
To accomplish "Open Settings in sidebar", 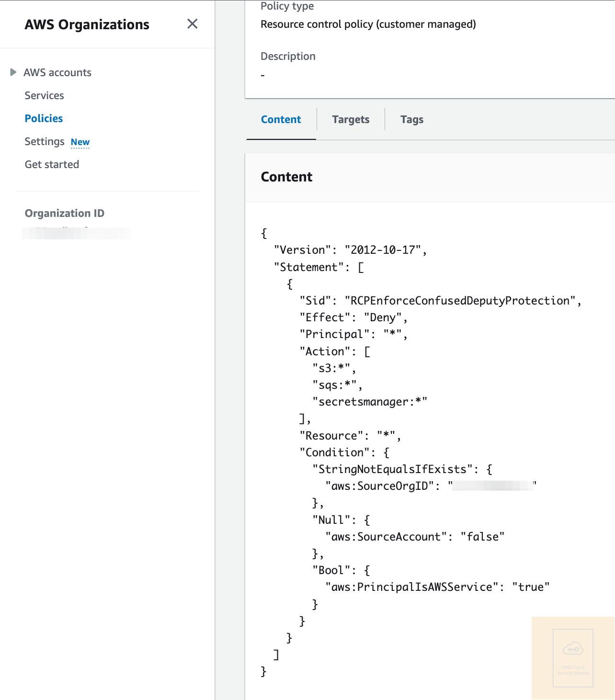I will tap(45, 141).
